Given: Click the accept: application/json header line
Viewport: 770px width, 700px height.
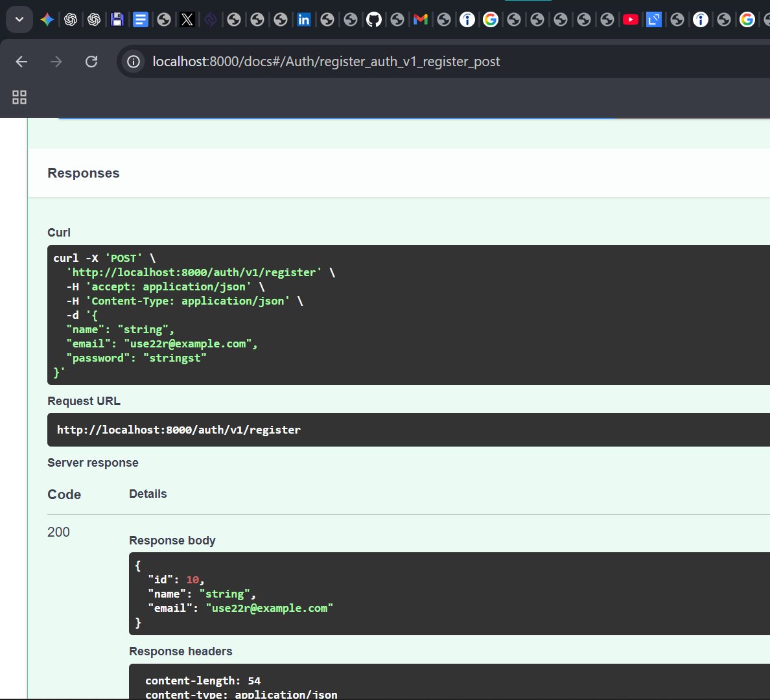Looking at the screenshot, I should tap(165, 286).
